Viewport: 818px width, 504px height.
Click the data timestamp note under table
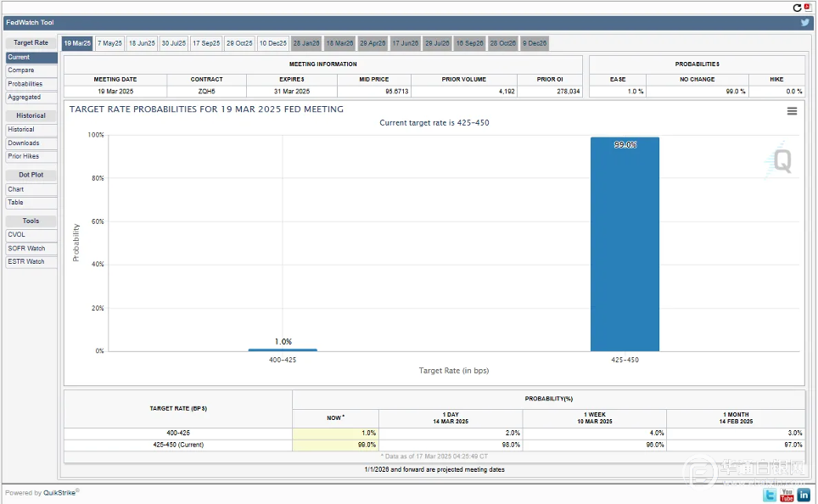click(434, 456)
